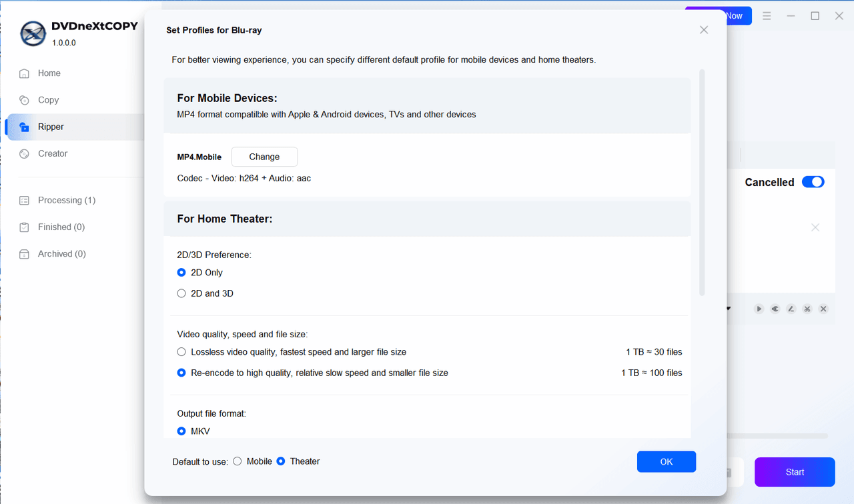The height and width of the screenshot is (504, 854).
Task: Open the trim scissors icon
Action: pos(807,309)
